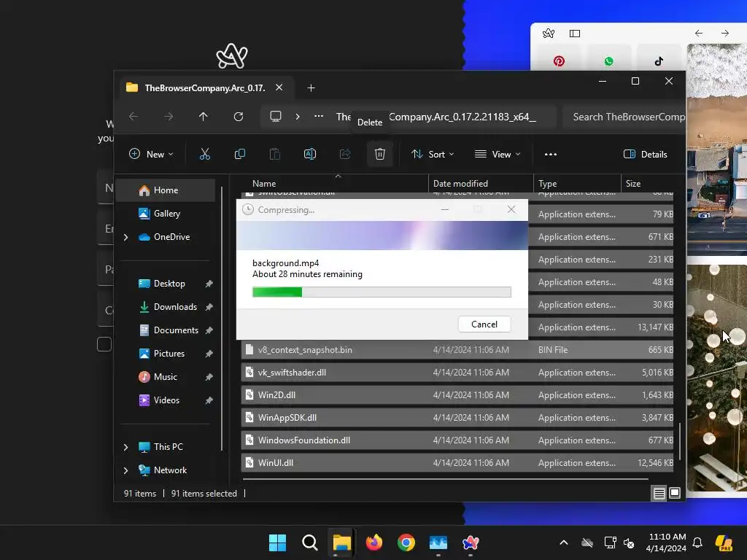Switch to details list view icon in status bar
Viewport: 747px width, 560px height.
coord(659,494)
